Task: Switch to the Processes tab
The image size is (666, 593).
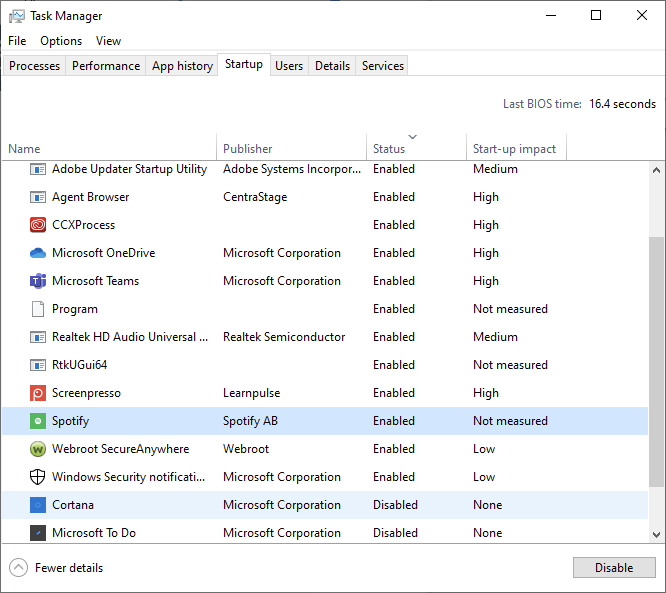Action: [34, 66]
